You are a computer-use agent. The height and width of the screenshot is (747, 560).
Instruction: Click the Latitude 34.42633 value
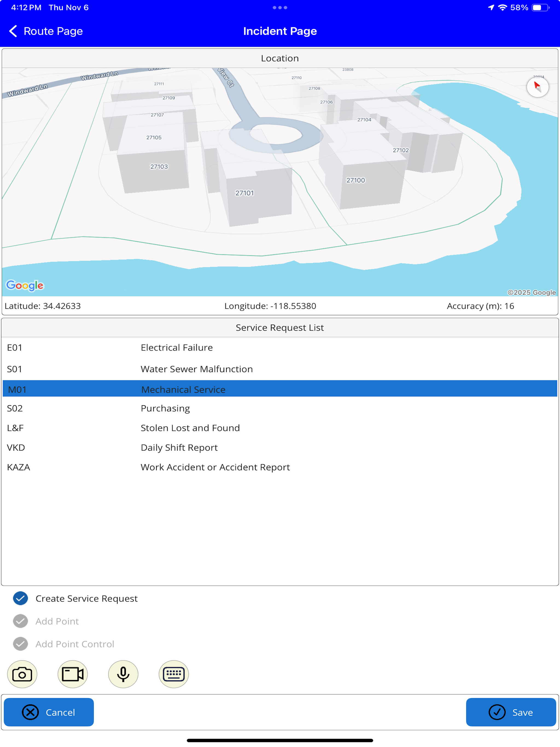[x=43, y=306]
